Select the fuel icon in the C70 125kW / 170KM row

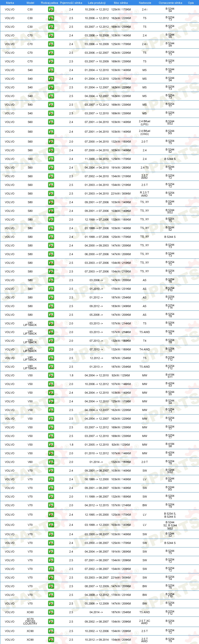[x=51, y=44]
